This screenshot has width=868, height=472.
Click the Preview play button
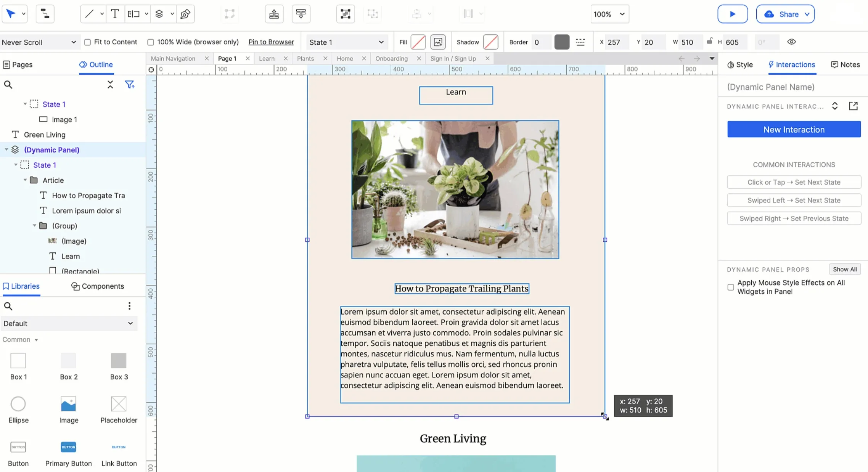tap(732, 14)
